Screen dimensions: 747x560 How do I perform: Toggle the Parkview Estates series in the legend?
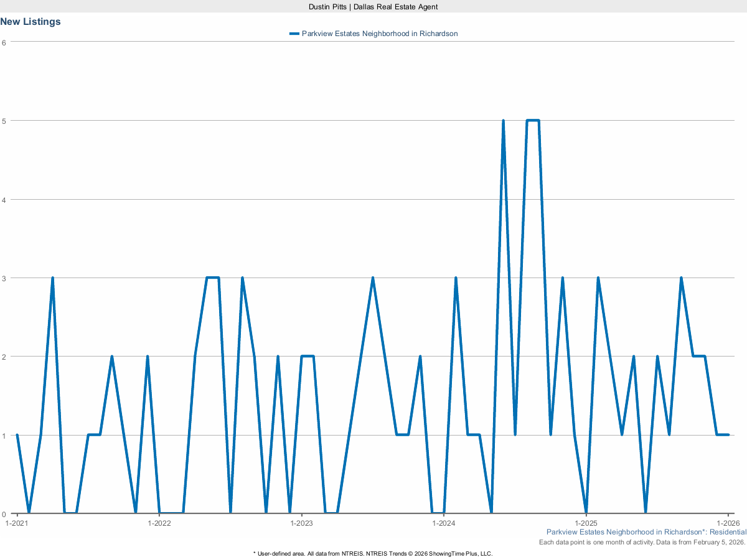tap(380, 33)
